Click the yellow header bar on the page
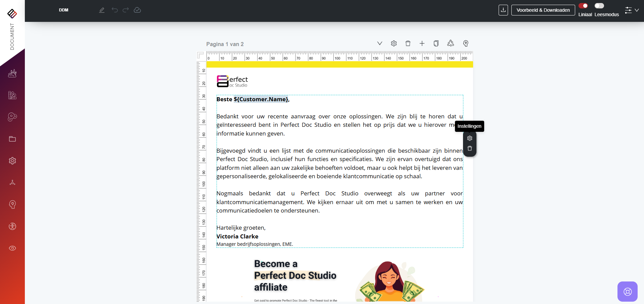Screen dimensions: 644x304 pyautogui.click(x=339, y=64)
